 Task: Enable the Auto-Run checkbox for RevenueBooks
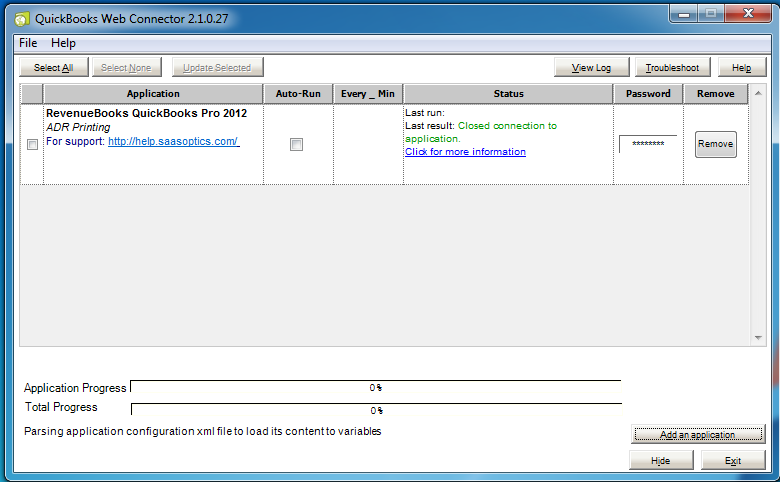coord(296,144)
